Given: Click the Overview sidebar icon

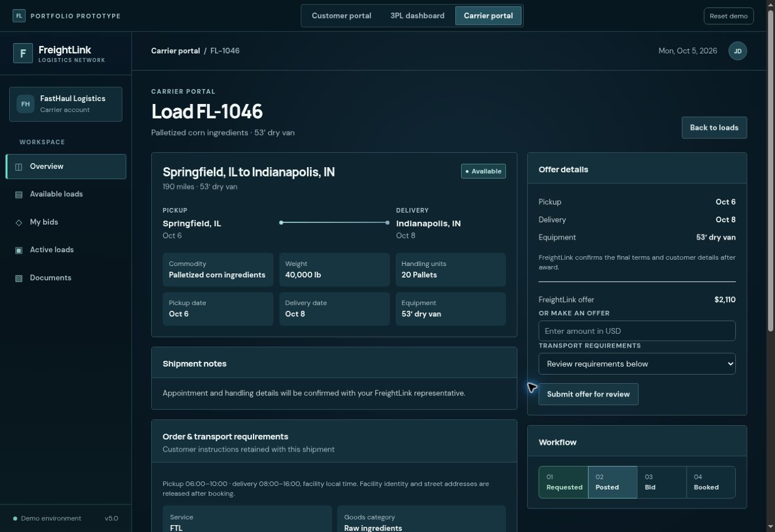Looking at the screenshot, I should tap(18, 167).
